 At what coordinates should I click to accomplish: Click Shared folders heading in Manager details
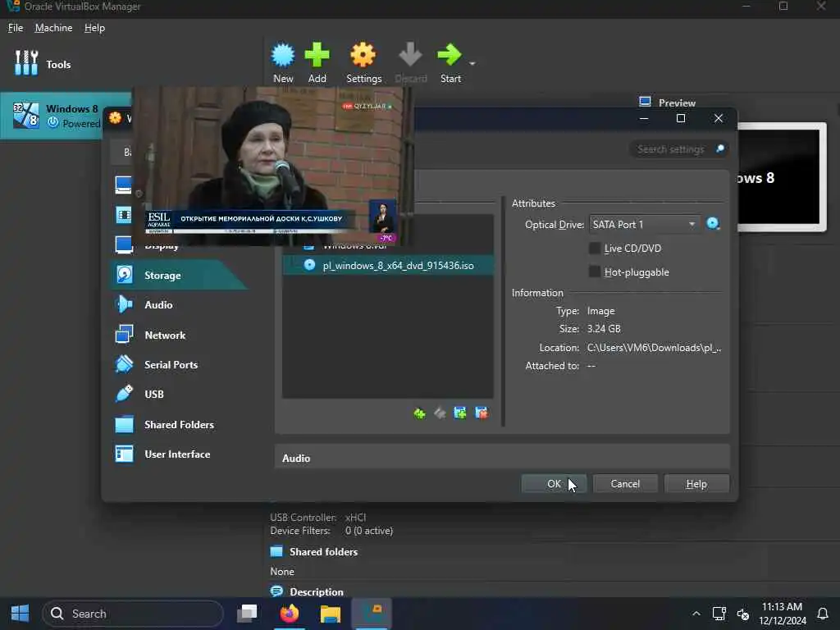(x=323, y=551)
